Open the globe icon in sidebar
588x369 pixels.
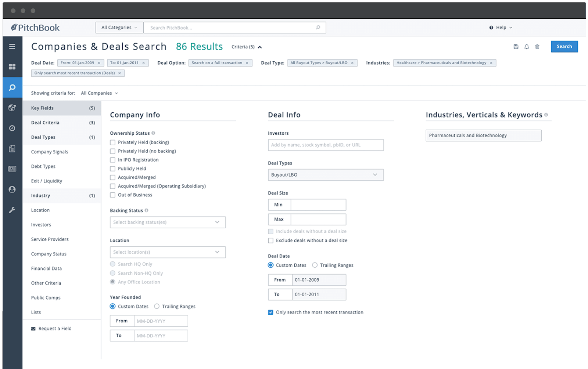point(12,108)
